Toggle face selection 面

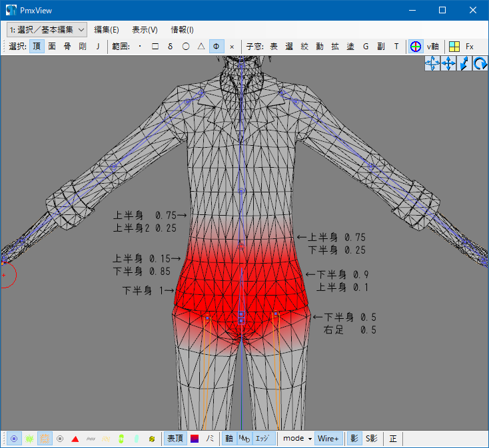[52, 47]
